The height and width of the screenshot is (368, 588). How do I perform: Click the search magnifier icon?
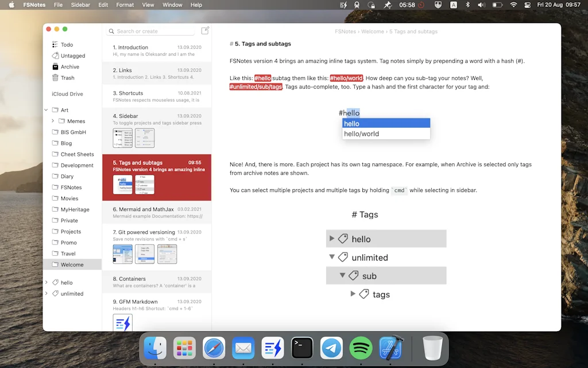coord(111,31)
